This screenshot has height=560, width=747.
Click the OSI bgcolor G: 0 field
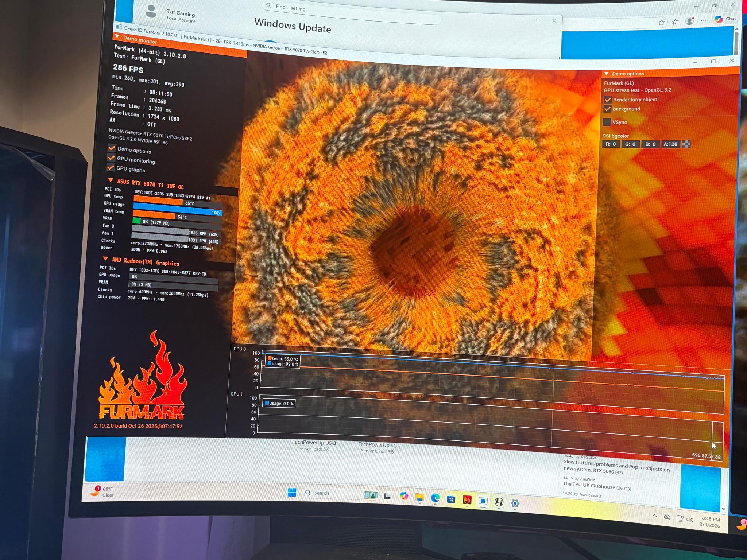pyautogui.click(x=630, y=144)
